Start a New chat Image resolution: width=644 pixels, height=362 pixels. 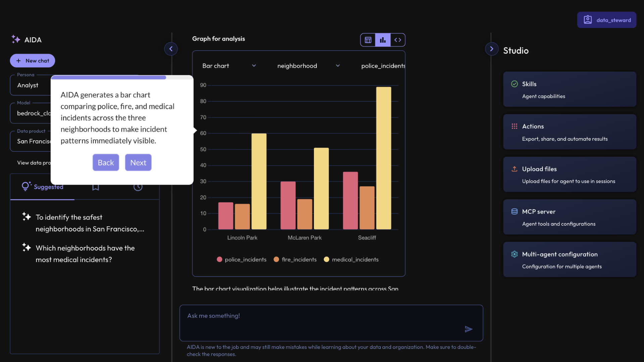(x=33, y=61)
